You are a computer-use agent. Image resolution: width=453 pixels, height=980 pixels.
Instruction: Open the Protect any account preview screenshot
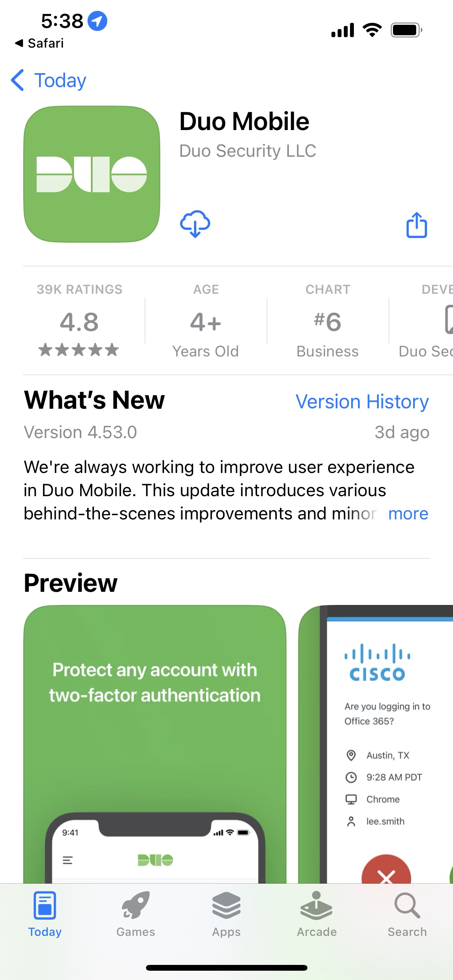coord(155,744)
